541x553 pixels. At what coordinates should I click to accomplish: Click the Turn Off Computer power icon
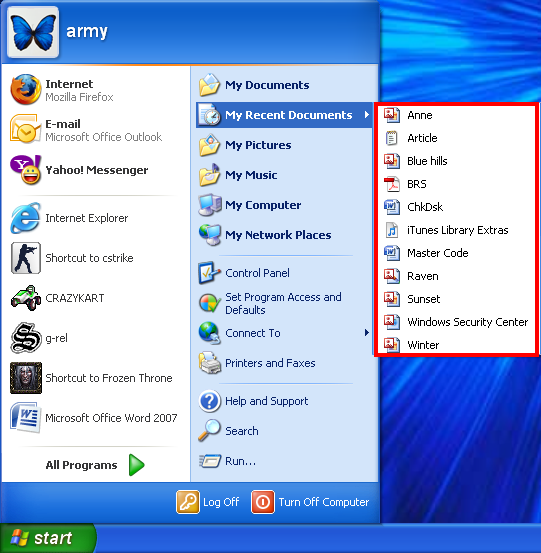coord(263,502)
